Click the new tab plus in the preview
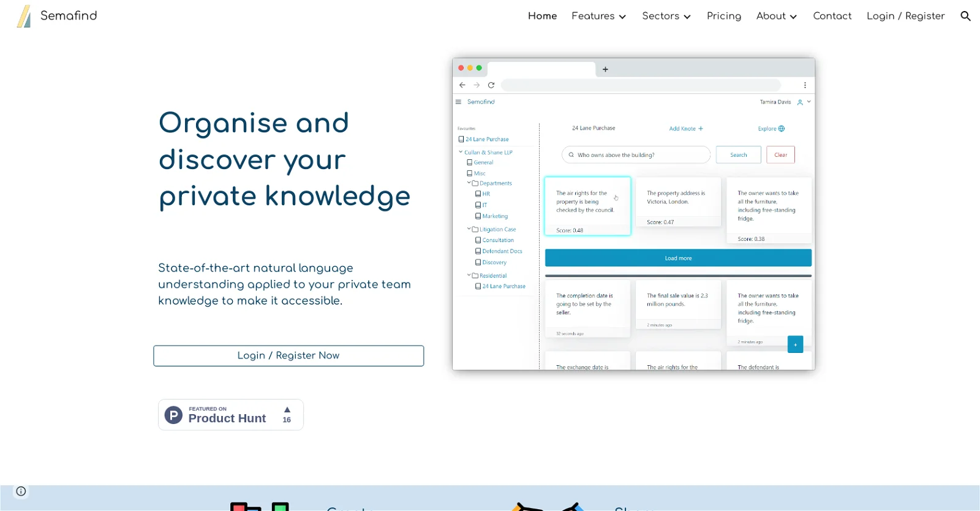This screenshot has height=511, width=980. pyautogui.click(x=605, y=69)
